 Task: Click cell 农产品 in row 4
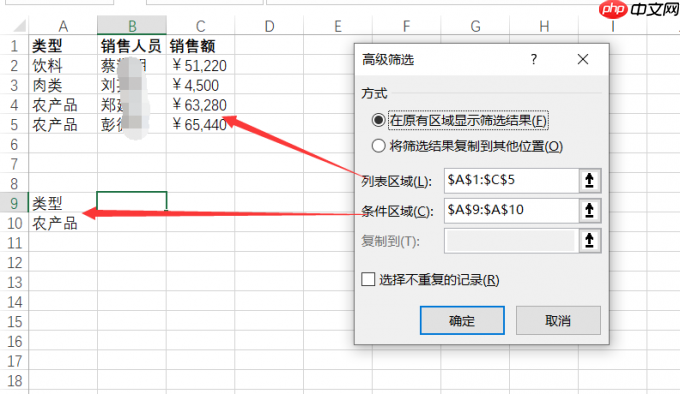[x=63, y=105]
